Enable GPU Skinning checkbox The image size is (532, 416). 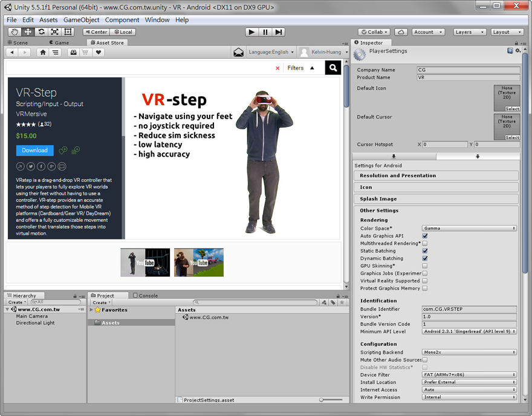coord(425,265)
